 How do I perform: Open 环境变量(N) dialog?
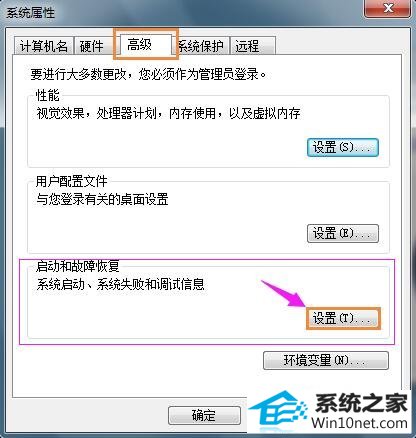click(326, 360)
